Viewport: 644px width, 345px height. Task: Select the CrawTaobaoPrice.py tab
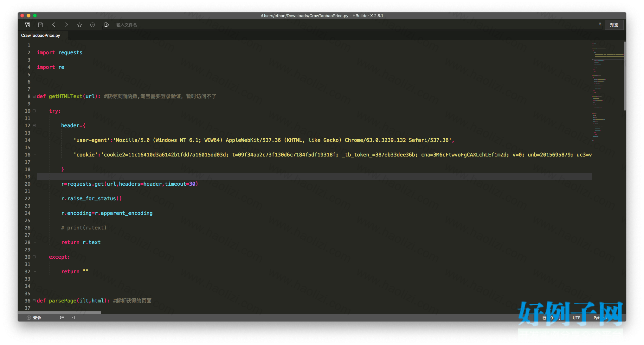click(x=41, y=35)
